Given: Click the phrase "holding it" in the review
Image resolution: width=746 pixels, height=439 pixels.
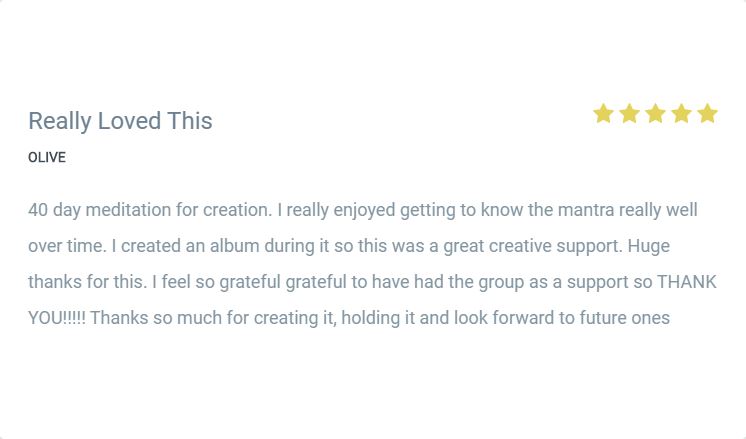Looking at the screenshot, I should 381,318.
